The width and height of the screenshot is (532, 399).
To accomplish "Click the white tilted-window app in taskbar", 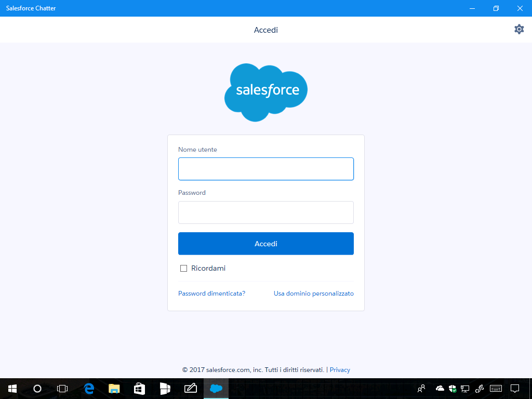I will tap(165, 389).
